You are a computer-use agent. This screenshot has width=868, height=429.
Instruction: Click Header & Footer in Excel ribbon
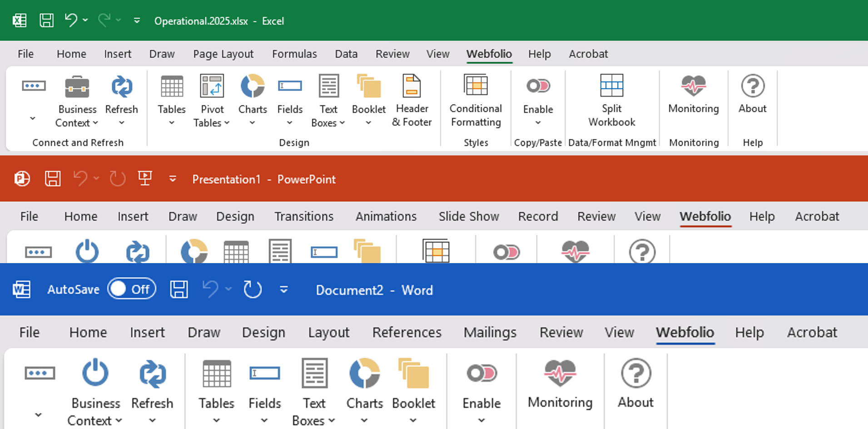(412, 101)
